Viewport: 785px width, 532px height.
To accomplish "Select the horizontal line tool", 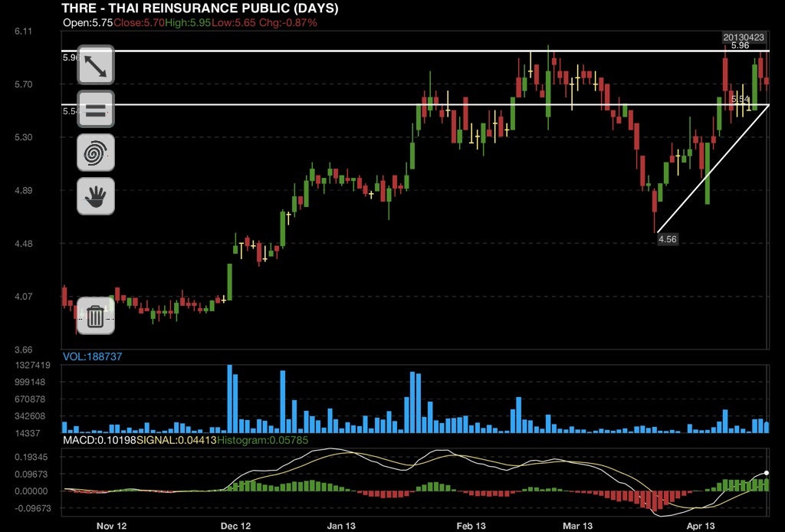I will pos(95,110).
